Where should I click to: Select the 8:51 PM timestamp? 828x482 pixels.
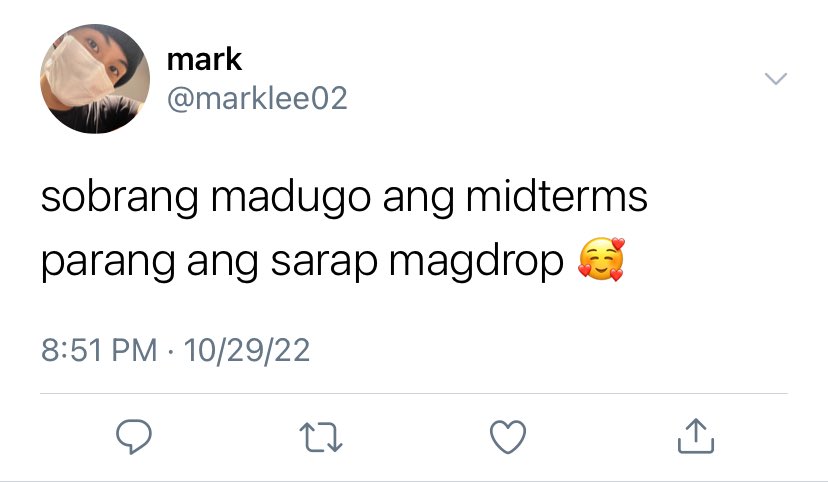pyautogui.click(x=99, y=350)
